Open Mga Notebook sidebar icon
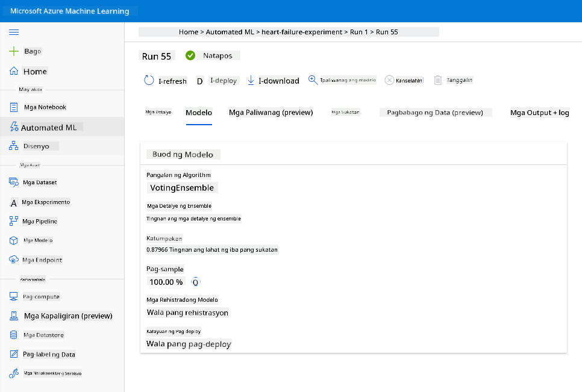The image size is (582, 392). (x=14, y=107)
